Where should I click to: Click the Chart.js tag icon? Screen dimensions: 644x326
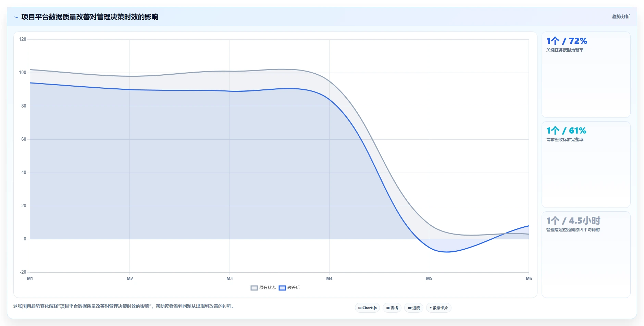click(x=360, y=308)
